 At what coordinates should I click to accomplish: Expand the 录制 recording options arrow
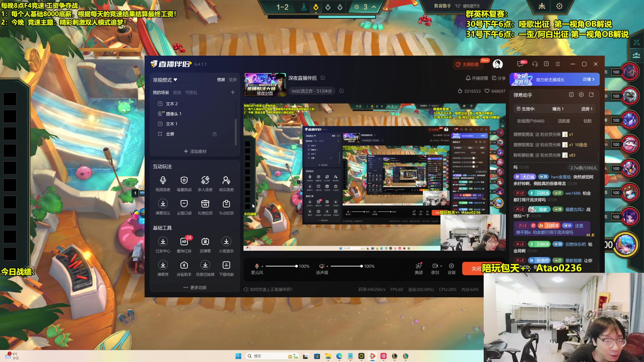point(441,266)
